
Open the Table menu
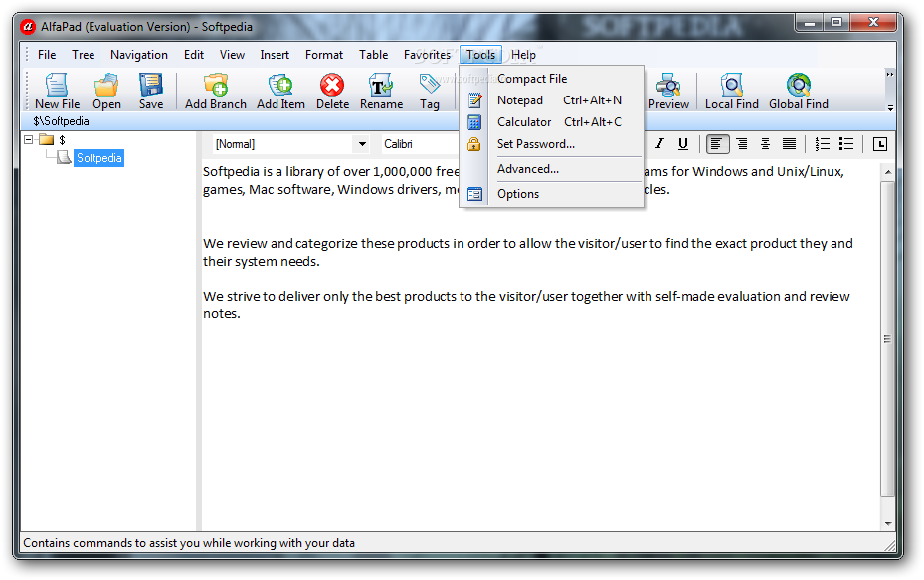(374, 55)
